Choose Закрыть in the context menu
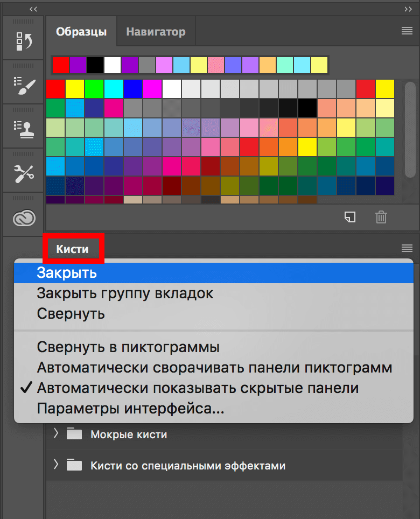This screenshot has height=519, width=420. point(214,273)
